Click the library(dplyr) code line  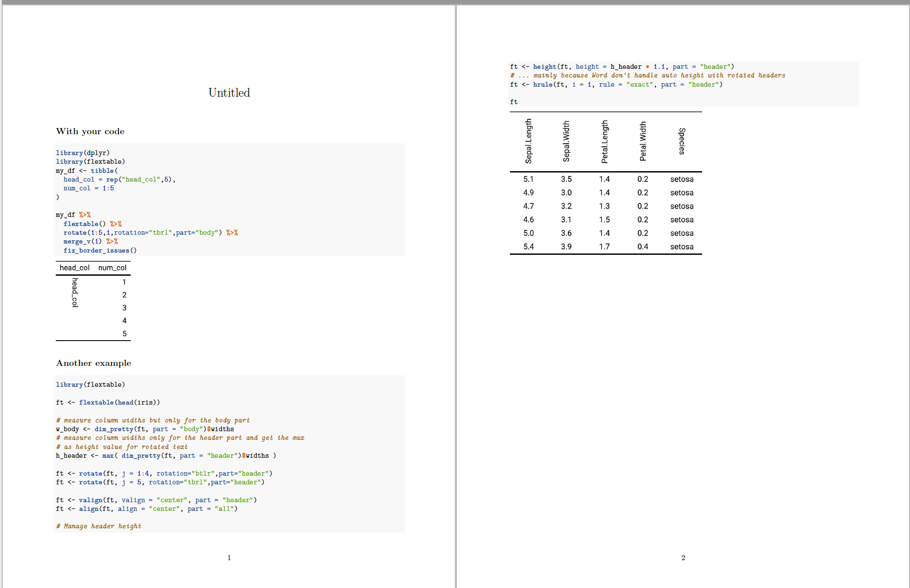82,152
